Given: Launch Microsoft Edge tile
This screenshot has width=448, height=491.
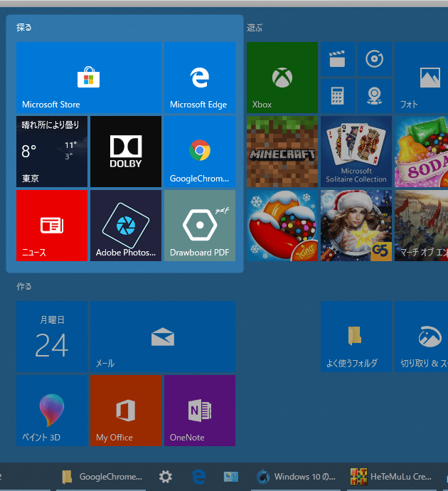Looking at the screenshot, I should click(x=200, y=78).
